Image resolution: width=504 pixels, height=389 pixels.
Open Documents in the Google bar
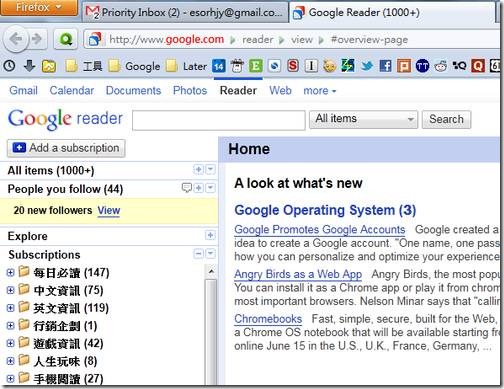pos(133,90)
